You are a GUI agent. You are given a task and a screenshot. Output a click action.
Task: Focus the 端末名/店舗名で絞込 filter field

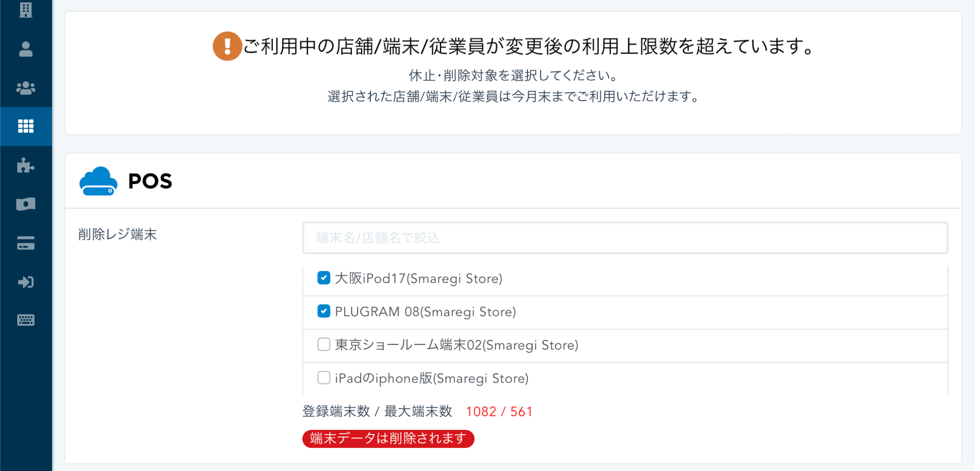625,238
